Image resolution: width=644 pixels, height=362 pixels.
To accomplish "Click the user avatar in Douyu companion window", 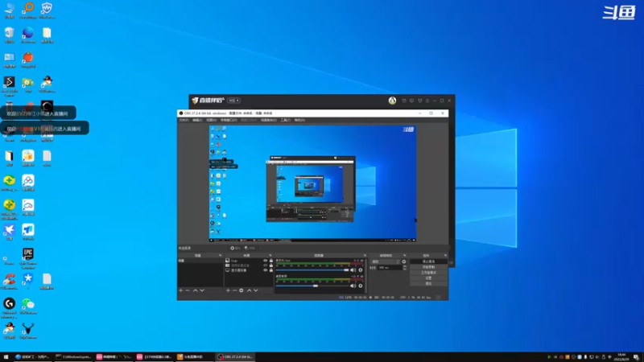I will [x=392, y=101].
